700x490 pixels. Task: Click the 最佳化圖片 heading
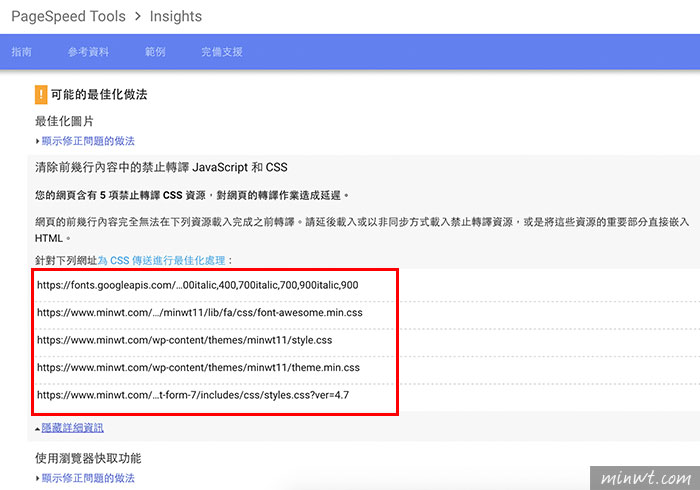[64, 121]
